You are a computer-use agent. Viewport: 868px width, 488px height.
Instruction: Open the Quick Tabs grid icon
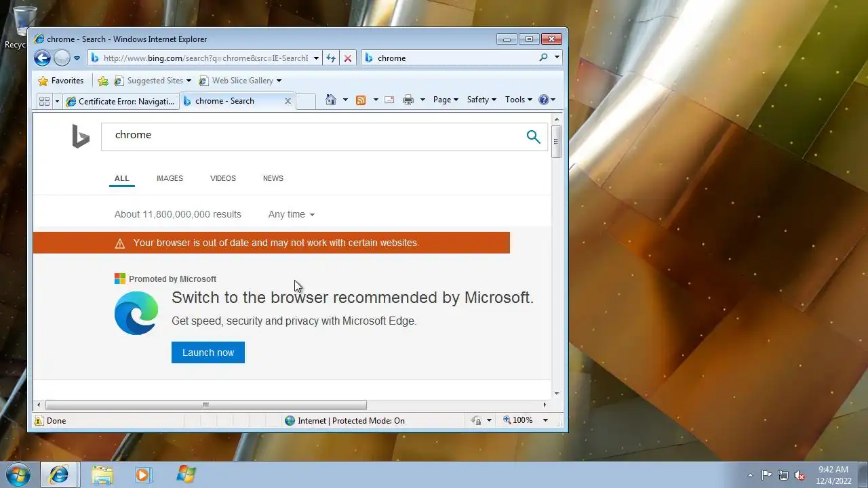(44, 101)
